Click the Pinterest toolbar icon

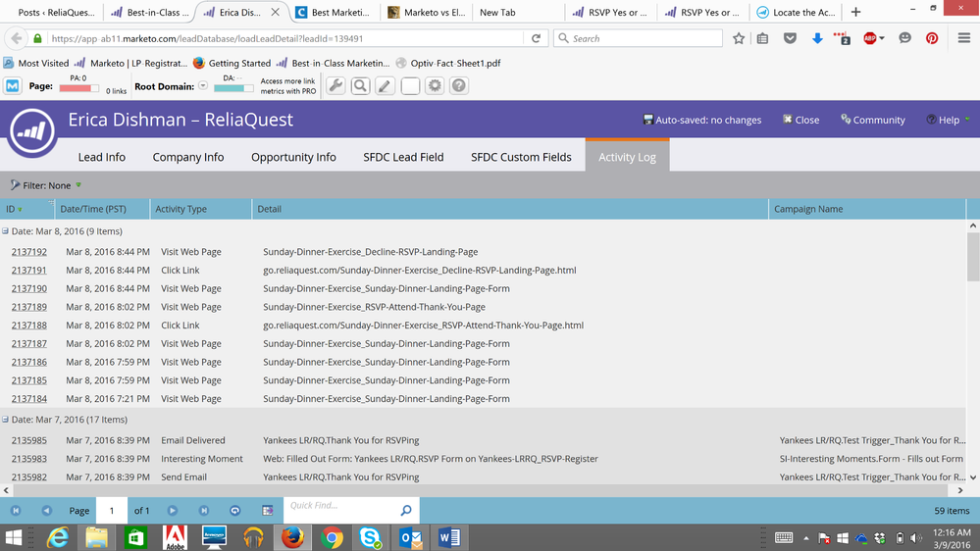[932, 39]
